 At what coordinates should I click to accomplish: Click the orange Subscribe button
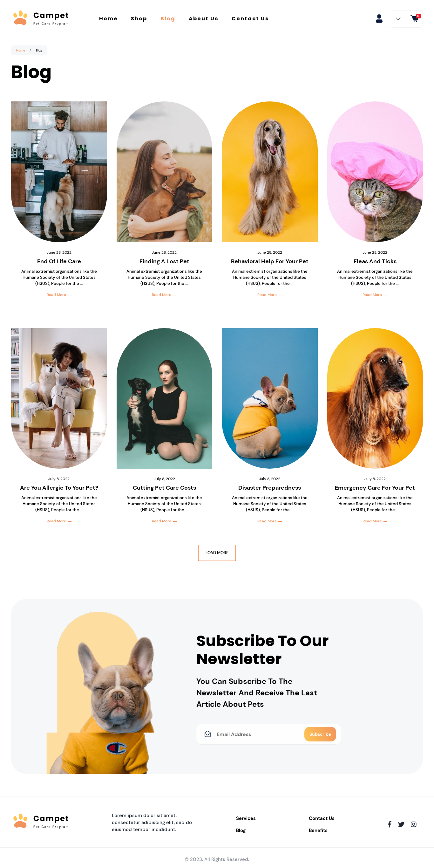[320, 734]
